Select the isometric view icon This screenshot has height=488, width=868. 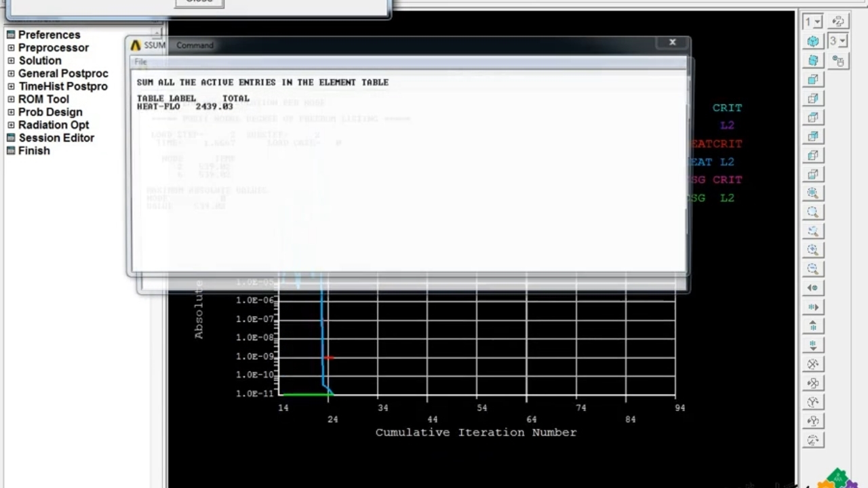click(813, 42)
